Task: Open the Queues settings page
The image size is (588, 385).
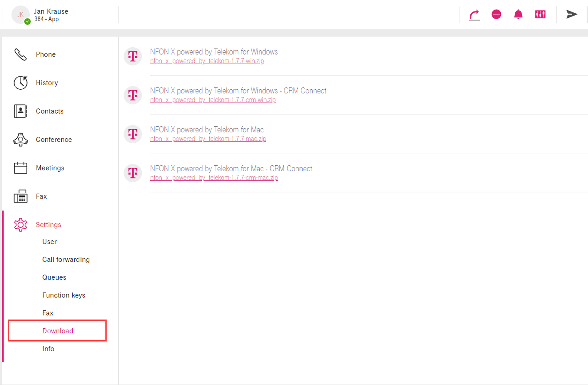Action: [x=54, y=277]
